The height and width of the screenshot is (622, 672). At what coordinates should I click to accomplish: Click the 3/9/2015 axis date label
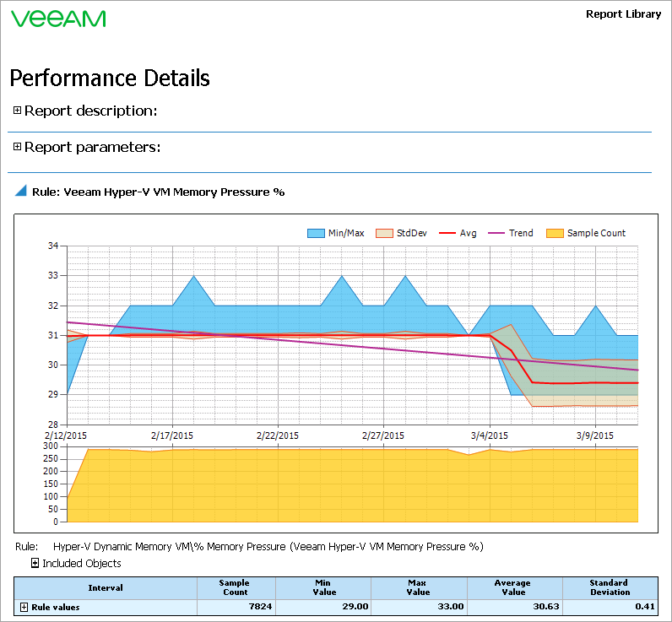point(595,435)
